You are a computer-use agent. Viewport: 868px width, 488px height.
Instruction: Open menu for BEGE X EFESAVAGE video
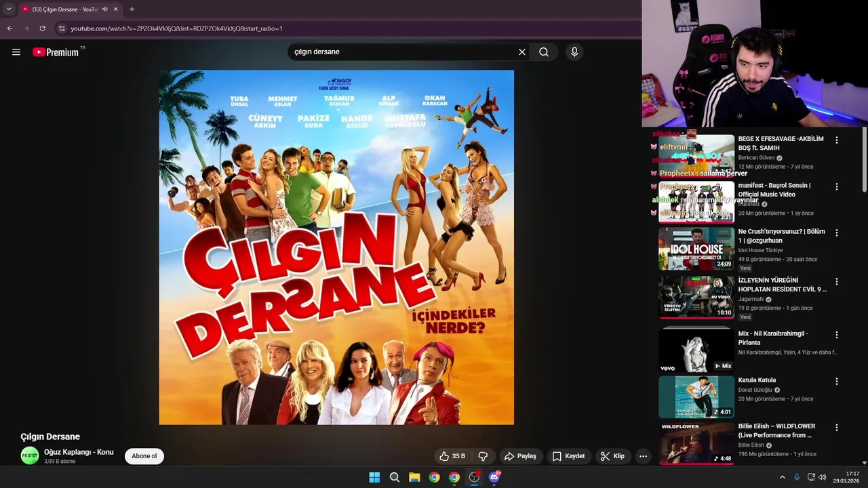[837, 140]
